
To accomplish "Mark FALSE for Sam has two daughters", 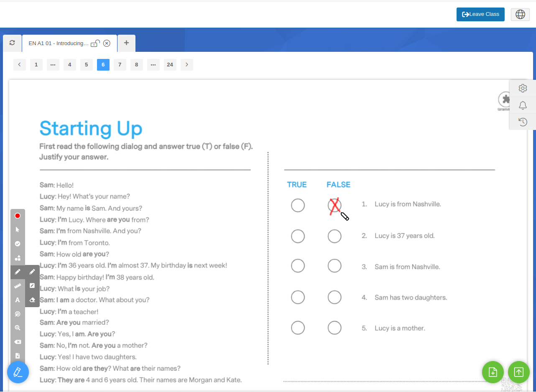I will coord(334,297).
